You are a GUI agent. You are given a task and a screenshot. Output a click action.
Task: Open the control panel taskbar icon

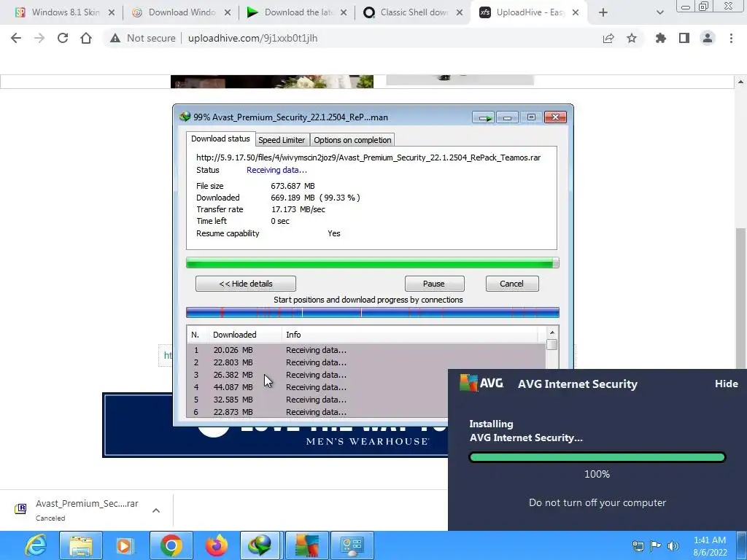pos(352,545)
